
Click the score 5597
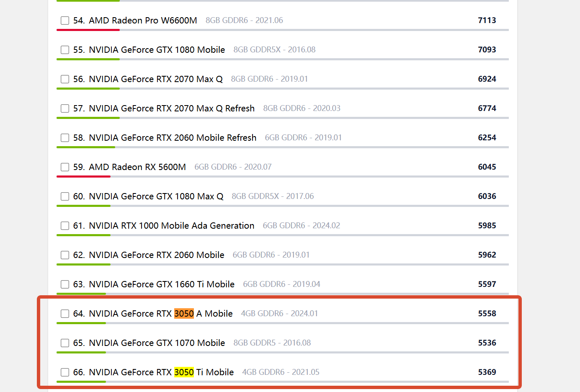pos(487,284)
